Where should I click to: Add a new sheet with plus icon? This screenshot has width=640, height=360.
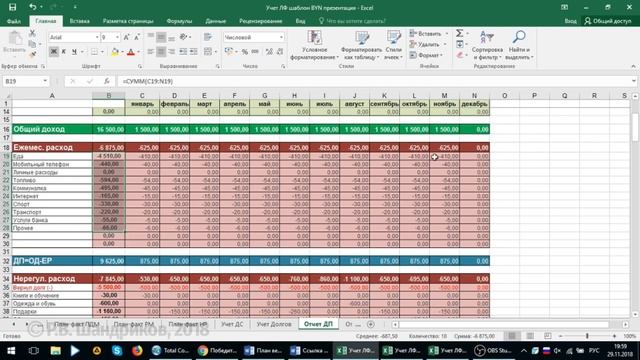click(x=371, y=324)
